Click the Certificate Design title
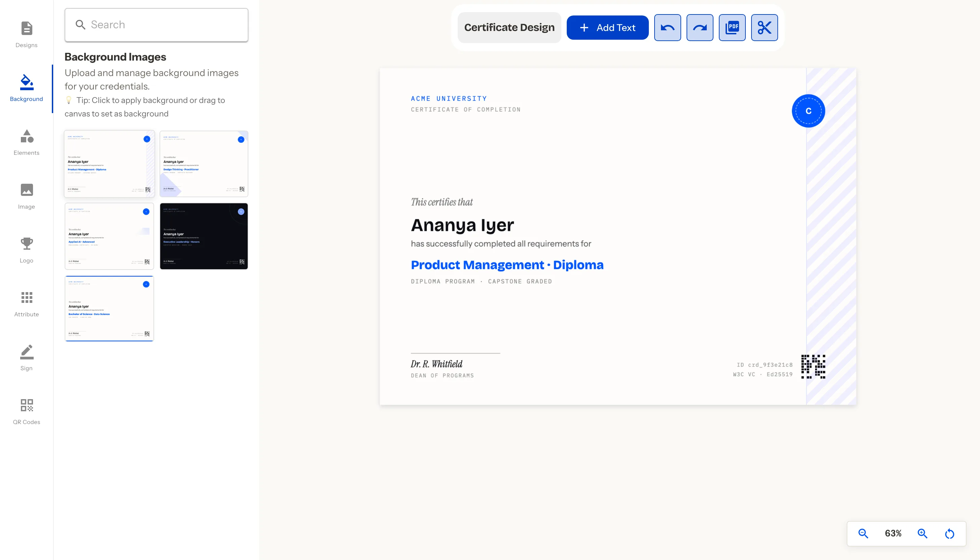The width and height of the screenshot is (980, 560). click(509, 28)
